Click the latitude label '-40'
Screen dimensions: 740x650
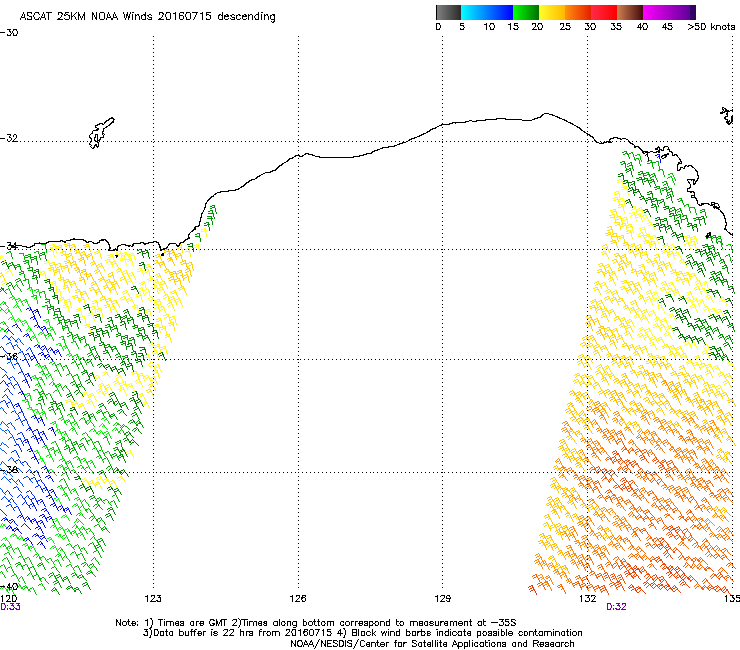click(x=9, y=587)
